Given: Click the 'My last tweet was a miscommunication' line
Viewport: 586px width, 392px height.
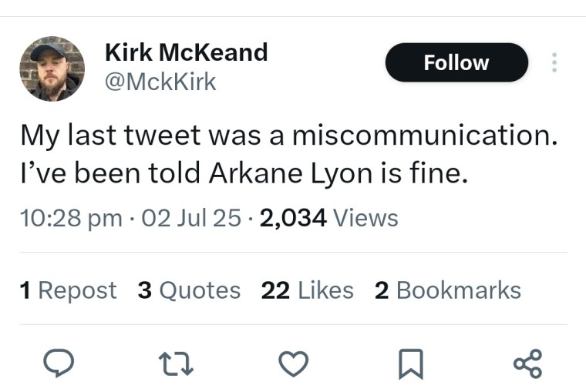Looking at the screenshot, I should (289, 135).
